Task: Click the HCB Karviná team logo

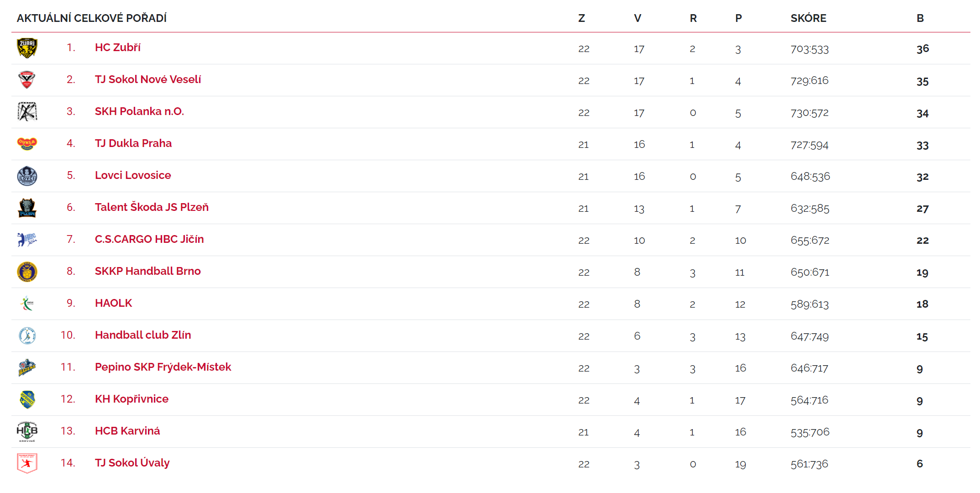Action: point(27,431)
